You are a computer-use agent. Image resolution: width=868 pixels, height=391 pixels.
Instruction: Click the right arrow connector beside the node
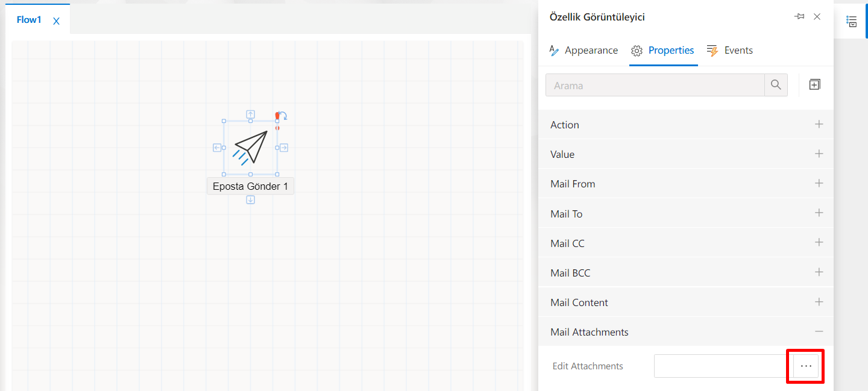click(x=284, y=148)
